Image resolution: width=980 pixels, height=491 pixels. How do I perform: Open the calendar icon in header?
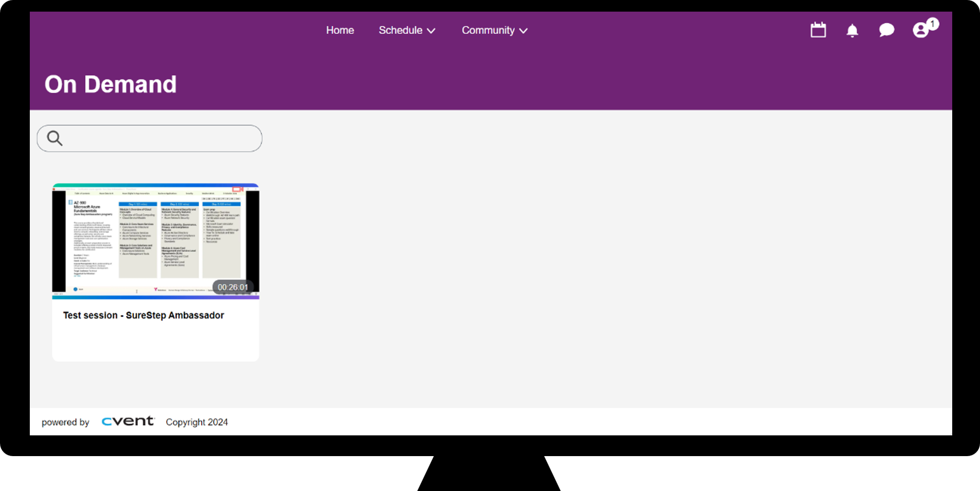[x=818, y=30]
